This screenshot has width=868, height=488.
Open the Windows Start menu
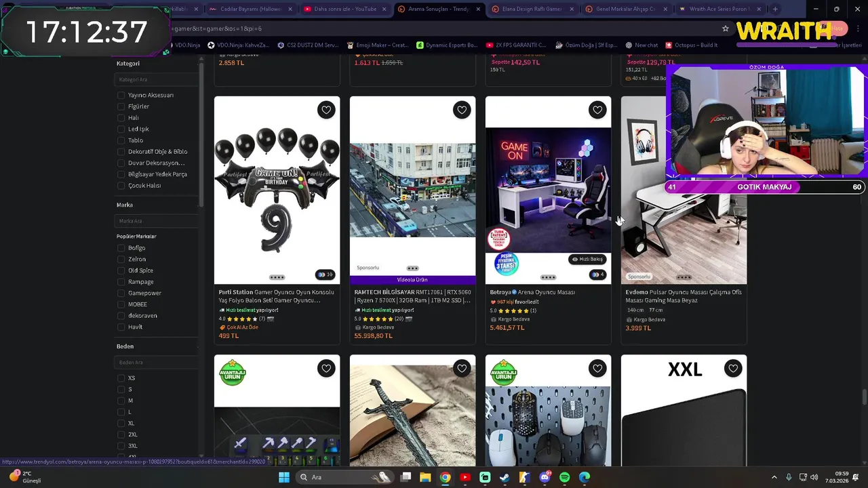284,477
